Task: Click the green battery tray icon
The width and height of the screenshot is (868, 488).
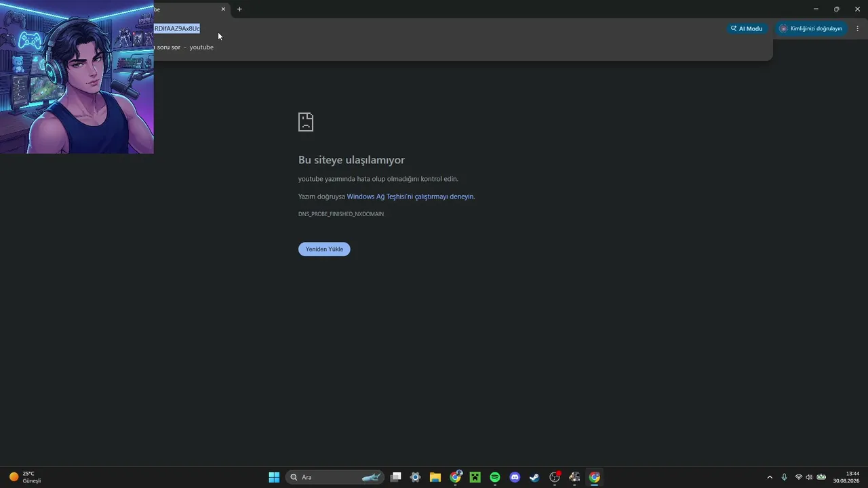Action: click(x=821, y=477)
